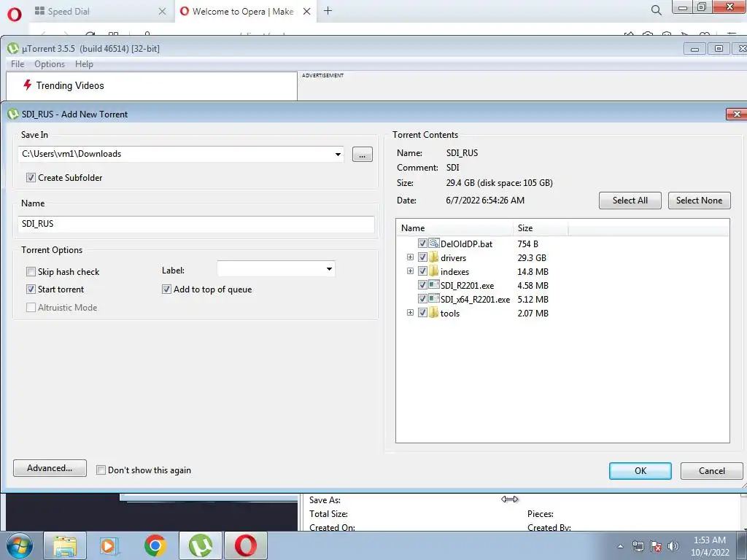Screen dimensions: 747x560
Task: Check Don't show this again
Action: [101, 470]
